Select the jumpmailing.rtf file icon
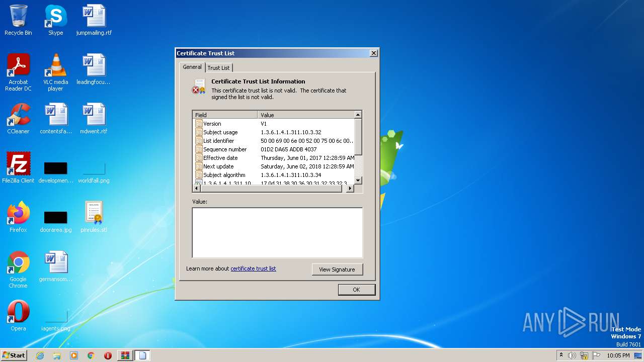Viewport: 644px width, 362px height. click(x=94, y=20)
